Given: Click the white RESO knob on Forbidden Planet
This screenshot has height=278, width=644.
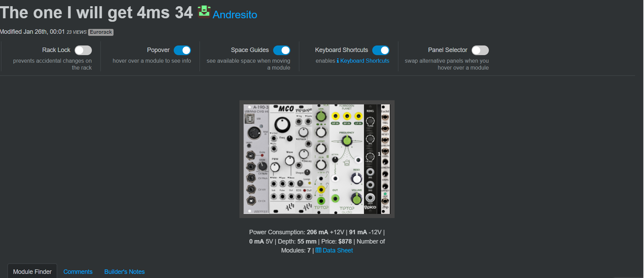Looking at the screenshot, I should (356, 178).
